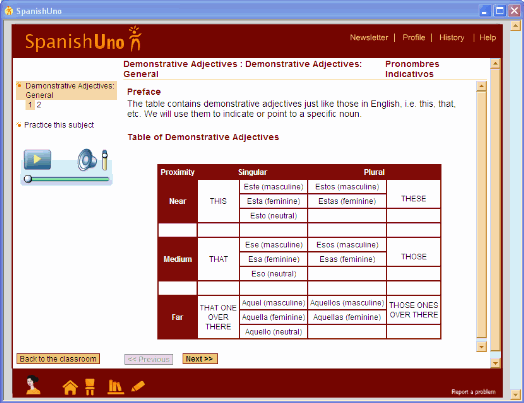Click the speaker volume icon
The height and width of the screenshot is (403, 524).
pos(87,160)
